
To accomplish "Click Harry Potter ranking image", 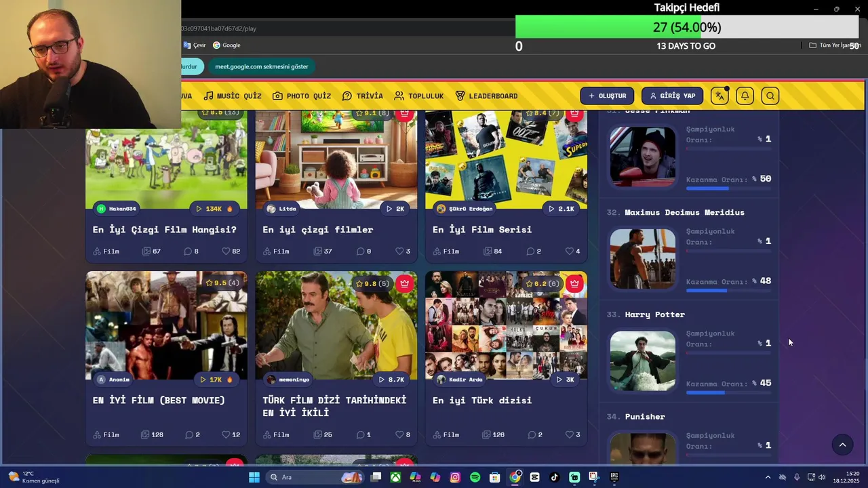I will click(x=643, y=361).
